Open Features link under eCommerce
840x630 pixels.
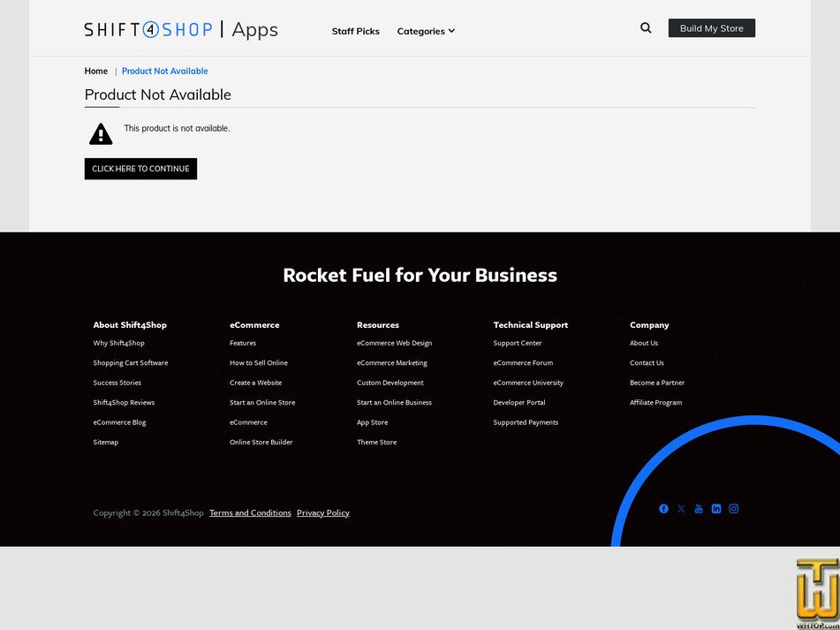243,343
